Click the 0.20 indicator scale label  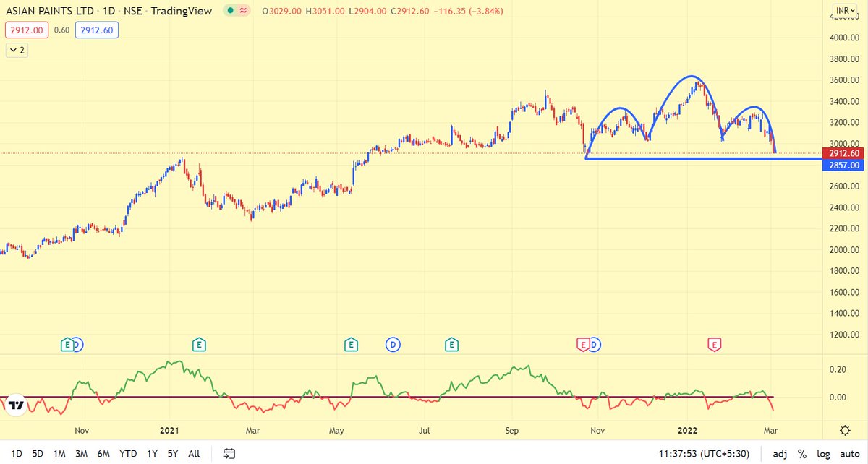coord(836,369)
